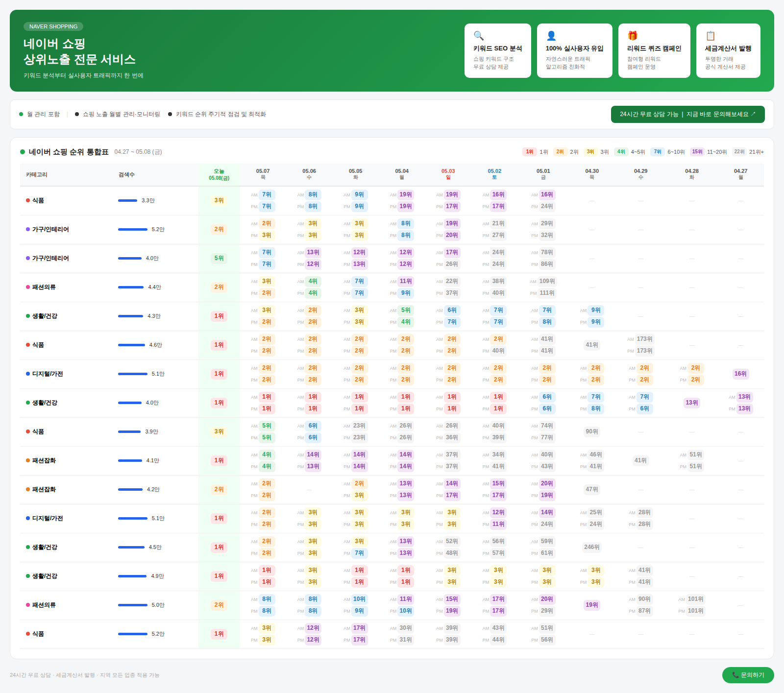Click the gift icon on 리워드 퀴즈 캠페인 card
Image resolution: width=784 pixels, height=693 pixels.
(x=633, y=36)
